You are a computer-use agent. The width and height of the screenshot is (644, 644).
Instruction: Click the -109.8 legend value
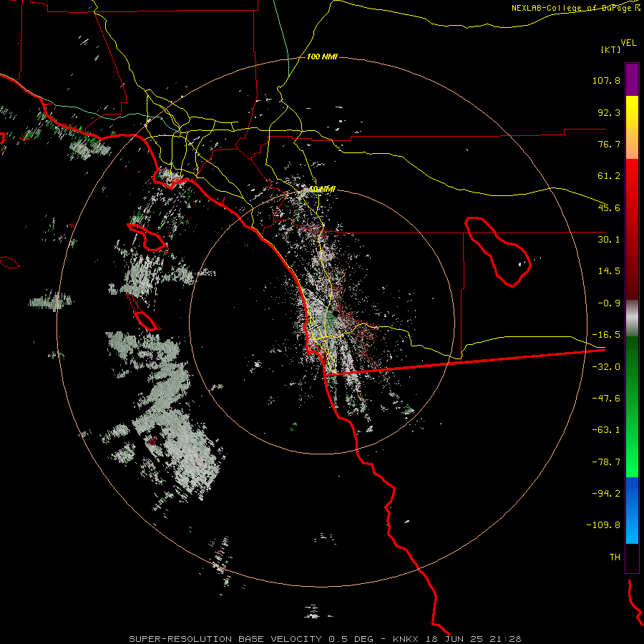(x=603, y=525)
